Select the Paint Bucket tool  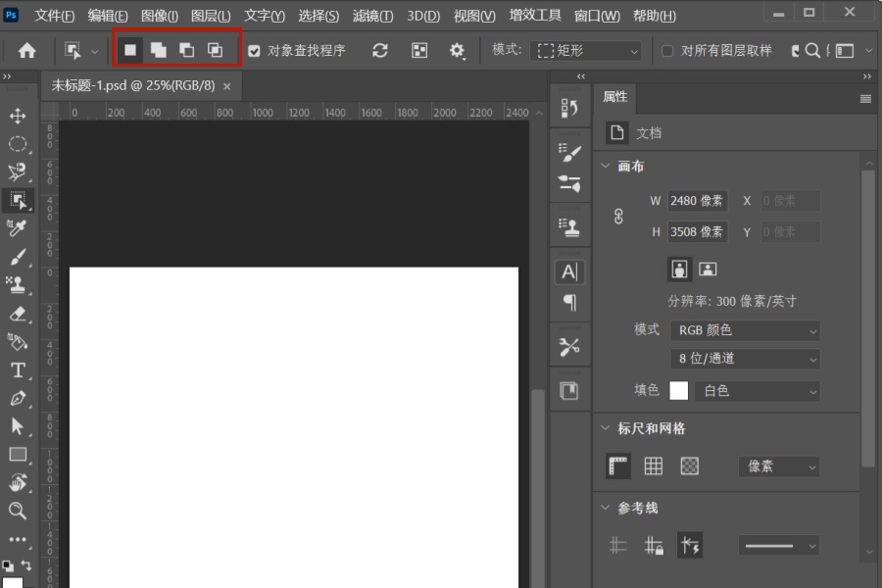[x=18, y=342]
